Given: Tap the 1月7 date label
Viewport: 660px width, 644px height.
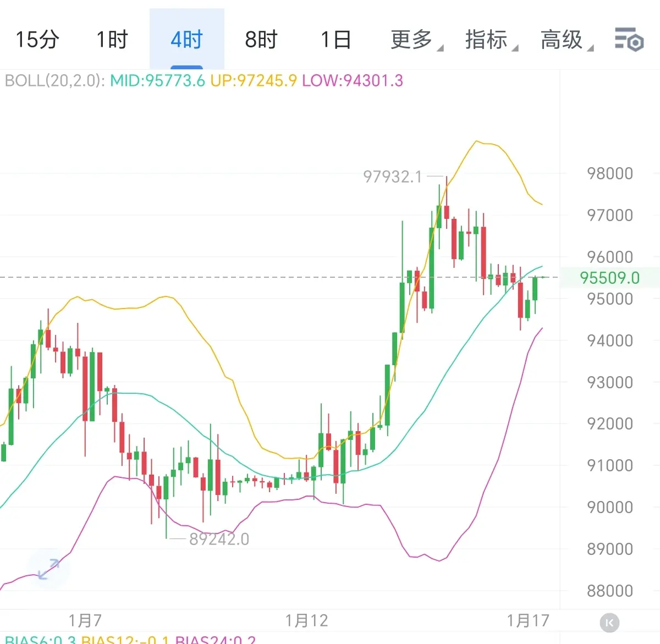Looking at the screenshot, I should (x=85, y=621).
